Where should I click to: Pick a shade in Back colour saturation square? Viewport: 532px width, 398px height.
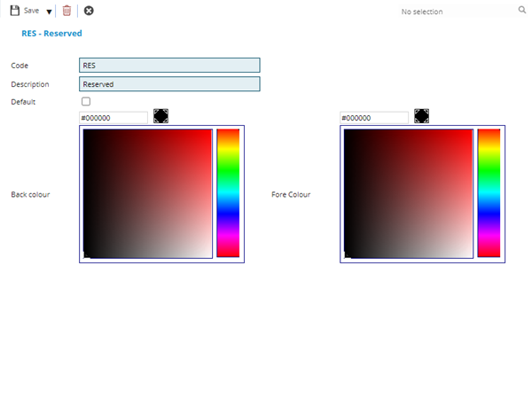point(147,193)
